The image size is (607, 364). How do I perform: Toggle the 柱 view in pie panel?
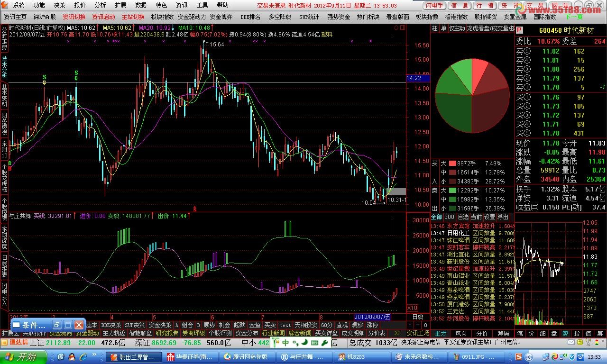(435, 28)
